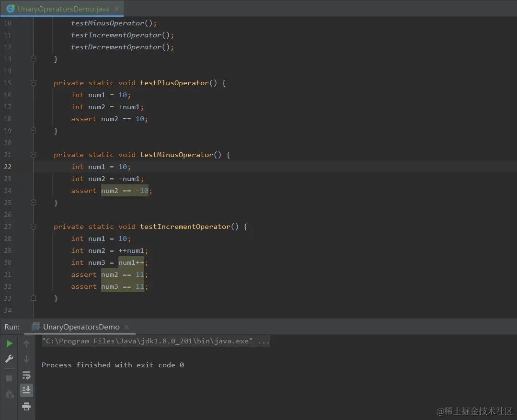Toggle soft-wrap in the console output

[26, 375]
